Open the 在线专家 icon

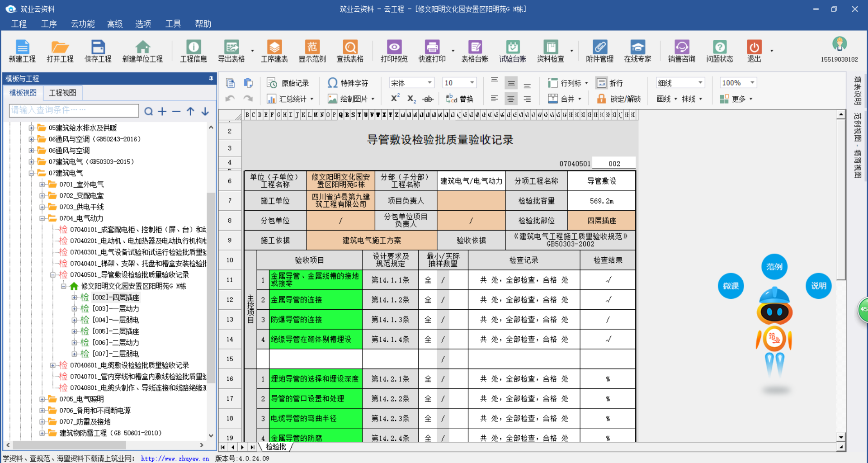coord(637,51)
